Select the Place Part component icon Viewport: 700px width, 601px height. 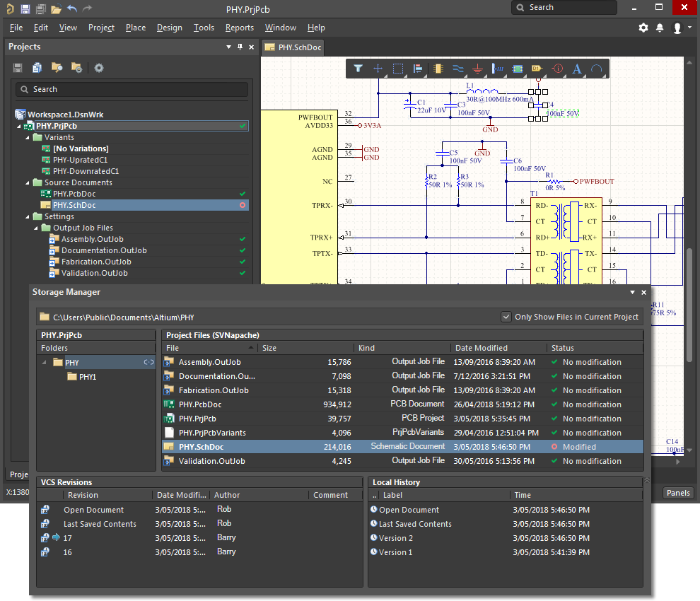click(438, 69)
